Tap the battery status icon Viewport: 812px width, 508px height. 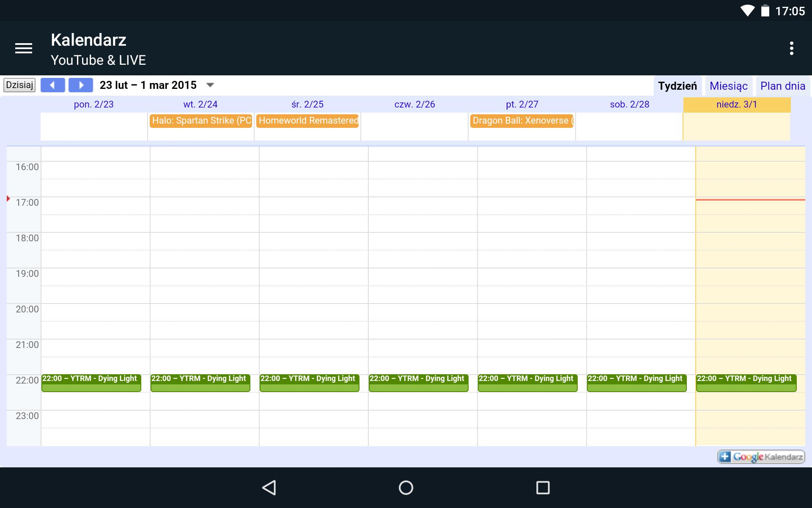click(765, 11)
